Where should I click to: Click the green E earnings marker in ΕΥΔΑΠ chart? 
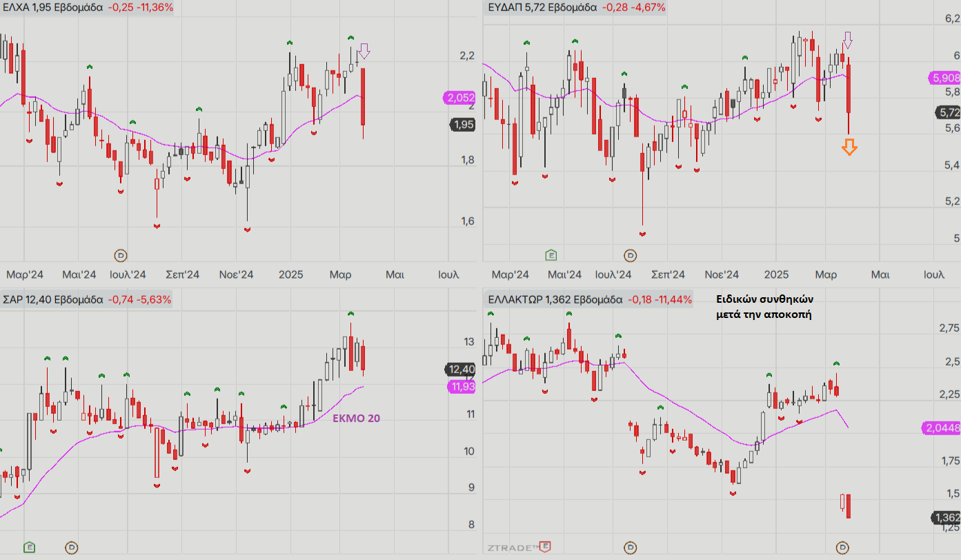click(551, 255)
